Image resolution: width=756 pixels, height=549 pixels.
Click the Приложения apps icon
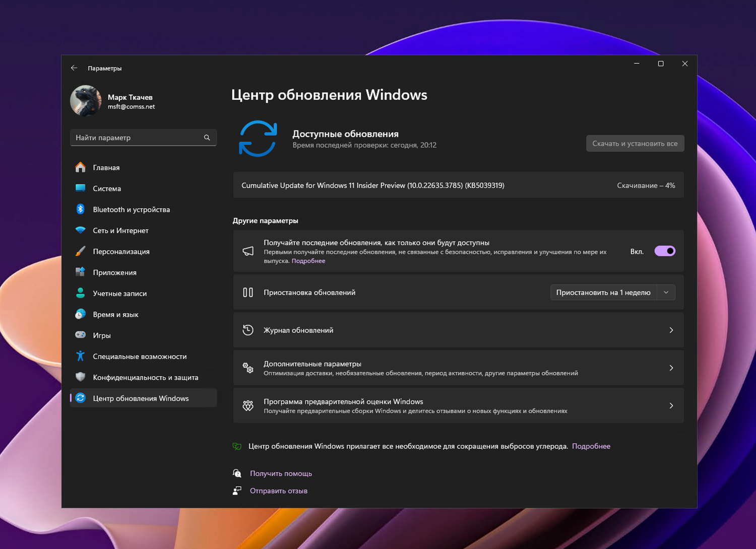coord(80,272)
